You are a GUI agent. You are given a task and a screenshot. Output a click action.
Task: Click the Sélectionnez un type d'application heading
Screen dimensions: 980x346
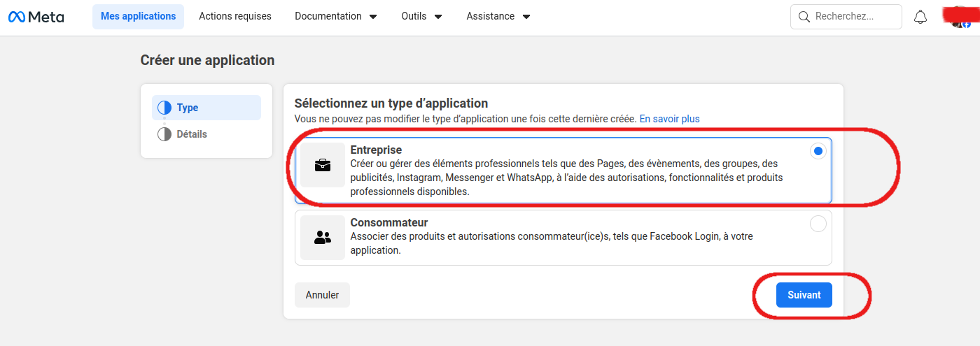[391, 103]
